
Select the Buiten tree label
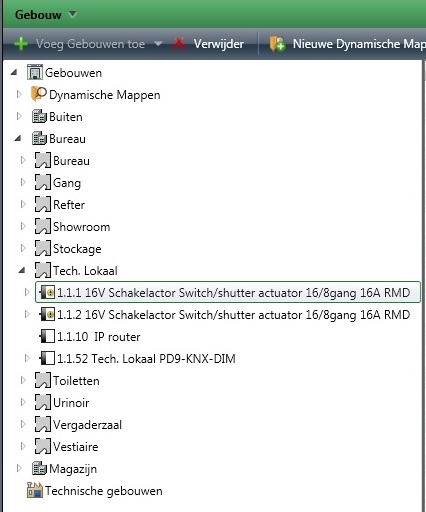[66, 117]
